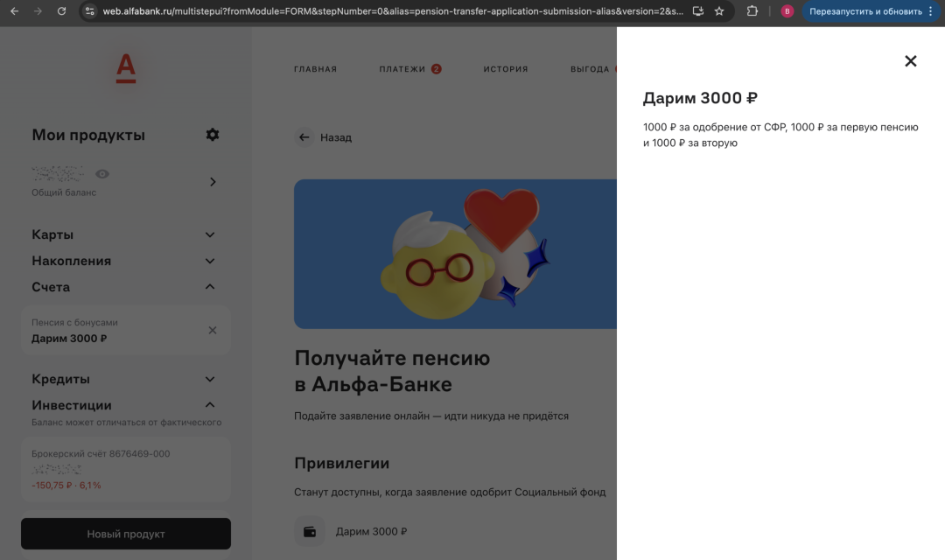Close the Дарим 3000 ₽ panel
The image size is (945, 560).
point(910,61)
